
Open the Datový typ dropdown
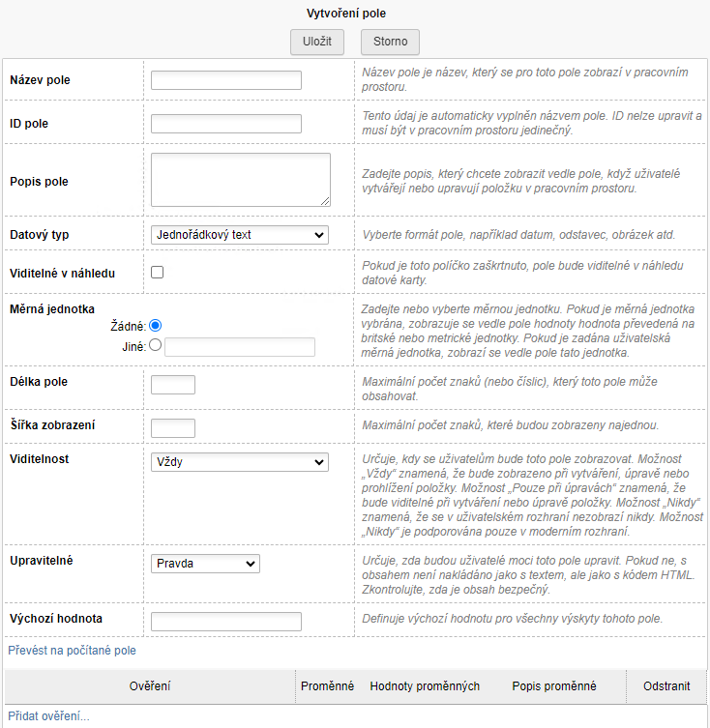(240, 235)
